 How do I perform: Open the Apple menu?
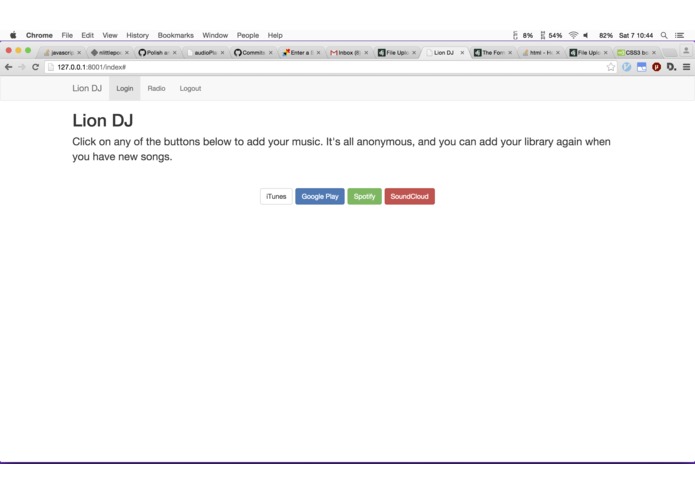tap(13, 35)
